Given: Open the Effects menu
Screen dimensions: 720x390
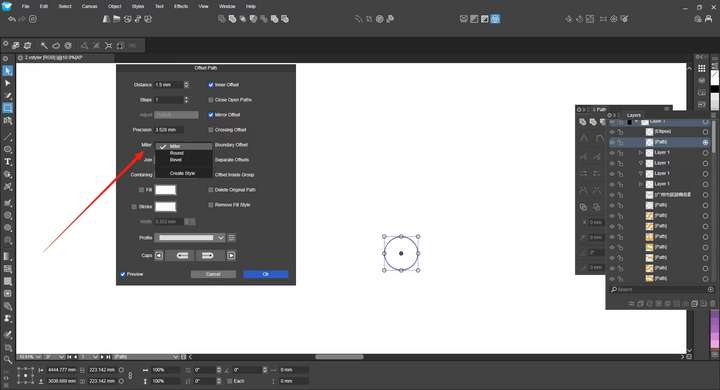Looking at the screenshot, I should pos(181,6).
